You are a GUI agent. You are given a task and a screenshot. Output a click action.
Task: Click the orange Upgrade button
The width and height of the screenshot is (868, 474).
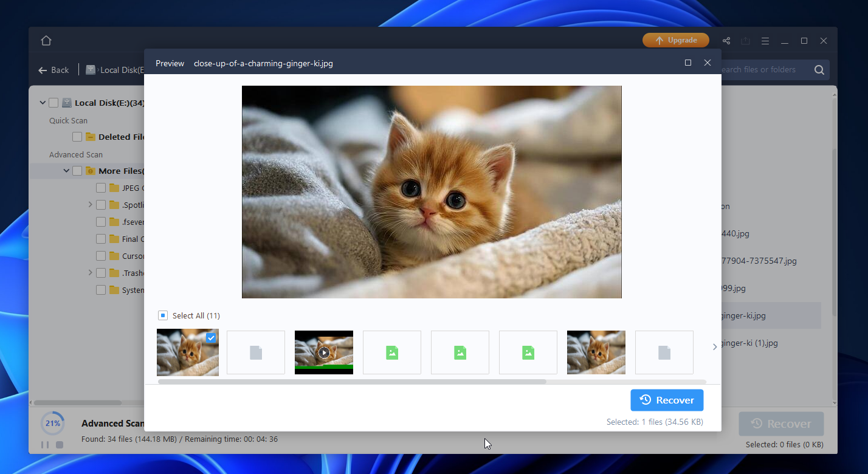coord(676,40)
